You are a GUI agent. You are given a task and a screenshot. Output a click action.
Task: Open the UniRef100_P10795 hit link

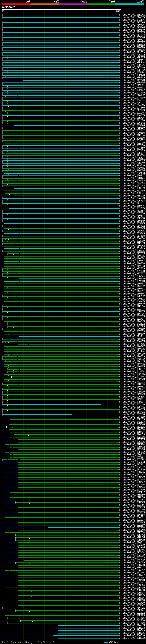(133, 17)
